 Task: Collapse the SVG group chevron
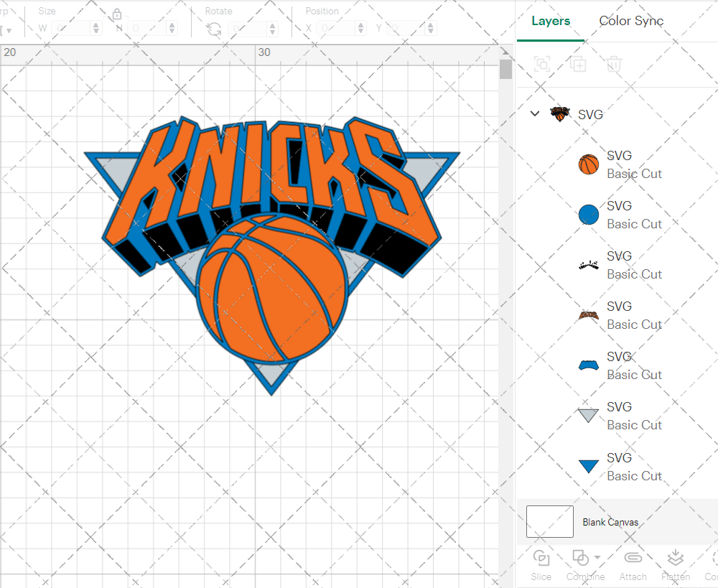click(x=535, y=113)
